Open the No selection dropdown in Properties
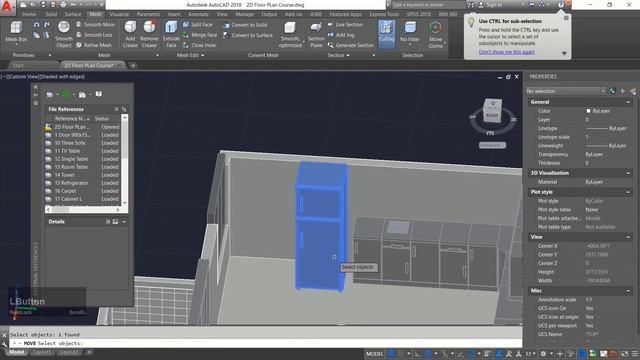The width and height of the screenshot is (640, 360). click(x=566, y=91)
